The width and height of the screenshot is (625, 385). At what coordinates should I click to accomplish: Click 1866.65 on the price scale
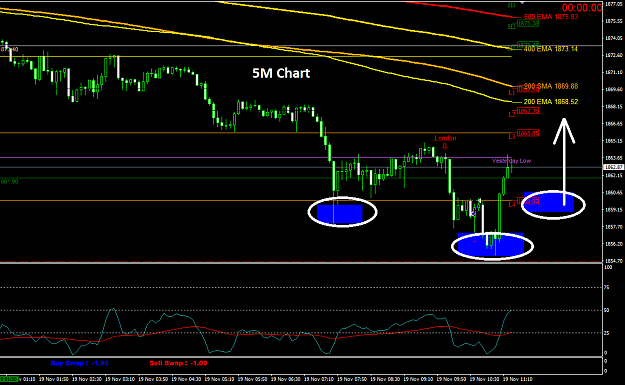(614, 124)
